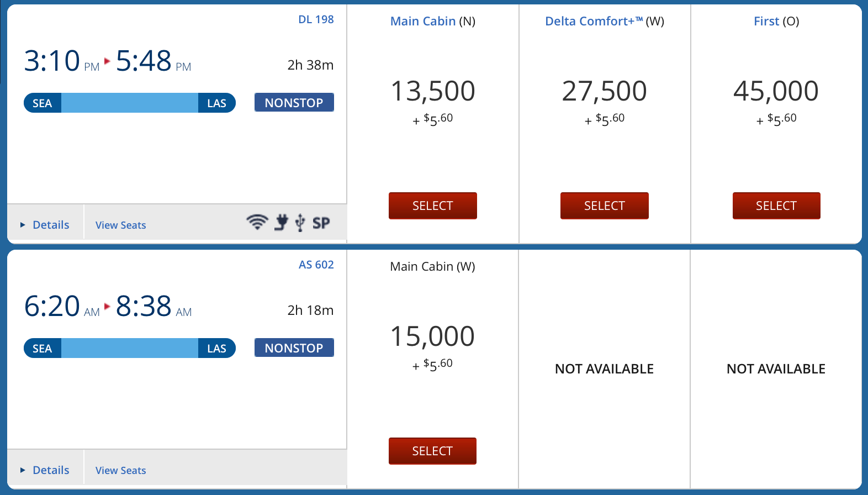The image size is (868, 495).
Task: Open View Seats for DL 198
Action: tap(120, 225)
